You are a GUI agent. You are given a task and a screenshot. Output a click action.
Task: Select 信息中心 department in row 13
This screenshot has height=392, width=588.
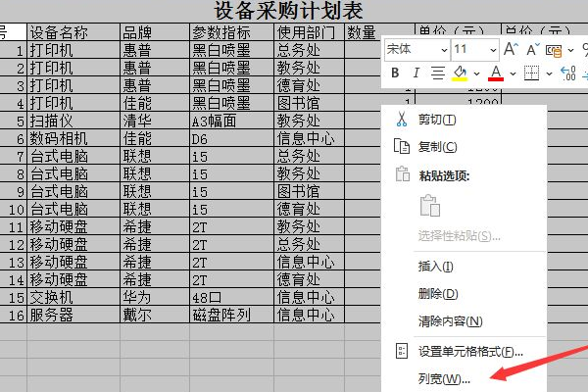pyautogui.click(x=309, y=263)
